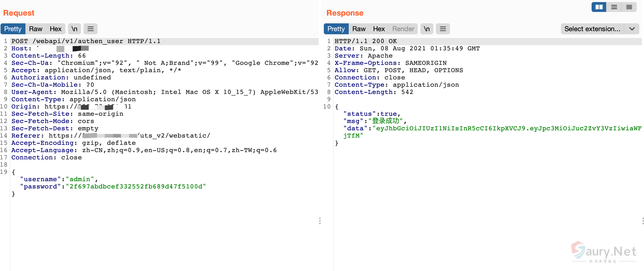Switch Request view to Hex tab
Image resolution: width=644 pixels, height=271 pixels.
(x=56, y=29)
